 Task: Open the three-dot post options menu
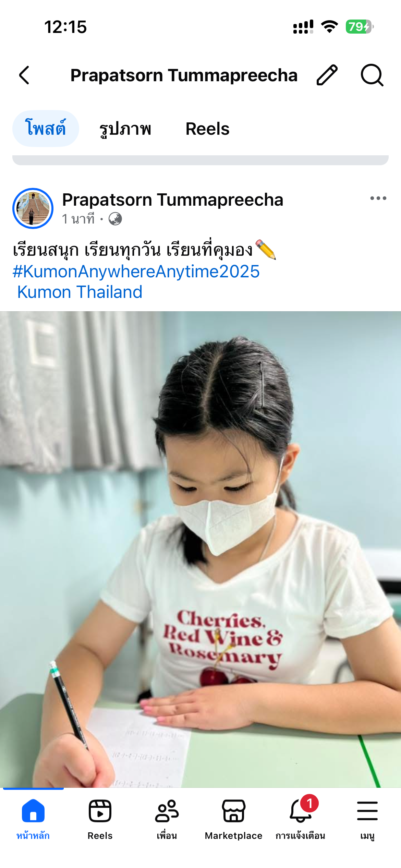378,198
